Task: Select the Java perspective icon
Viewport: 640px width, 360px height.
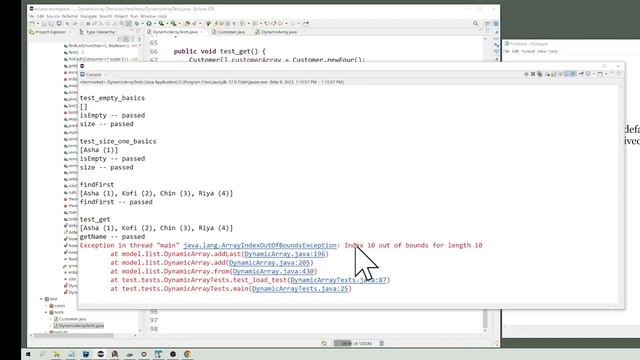Action: click(496, 24)
